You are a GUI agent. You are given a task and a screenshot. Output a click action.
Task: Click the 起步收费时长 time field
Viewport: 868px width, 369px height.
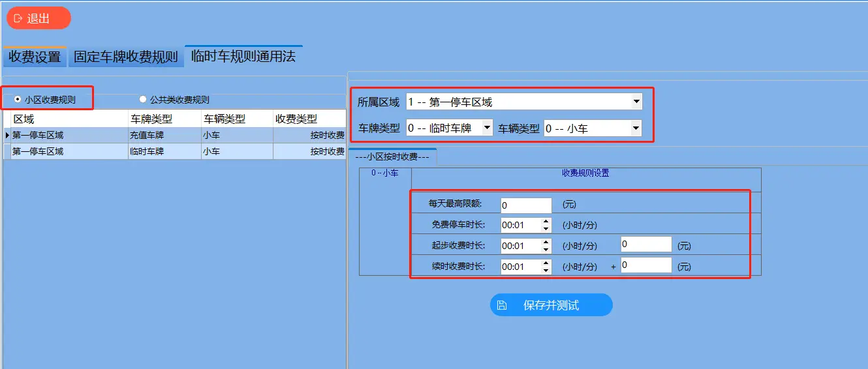tap(521, 246)
